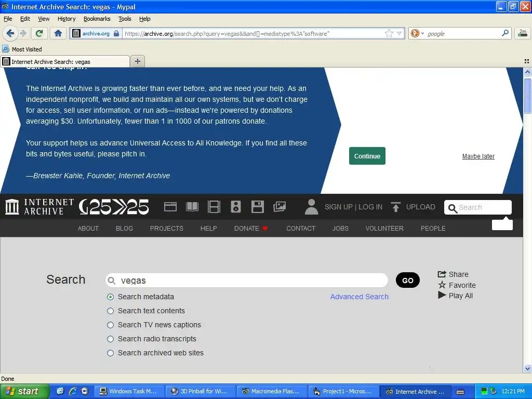Click the Internet Archive logo
The width and height of the screenshot is (532, 399).
tap(39, 207)
